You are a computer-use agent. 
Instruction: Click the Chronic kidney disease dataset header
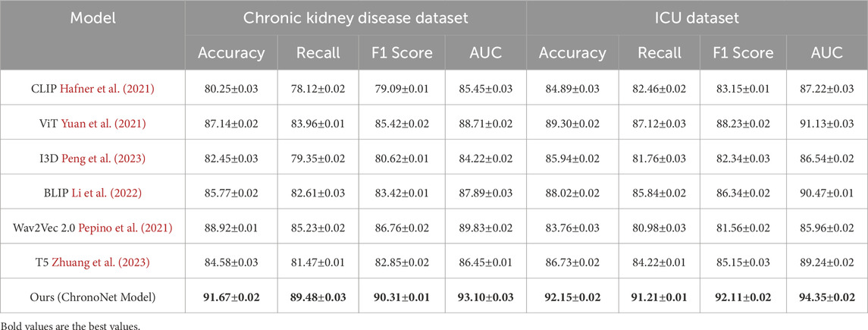(x=356, y=20)
